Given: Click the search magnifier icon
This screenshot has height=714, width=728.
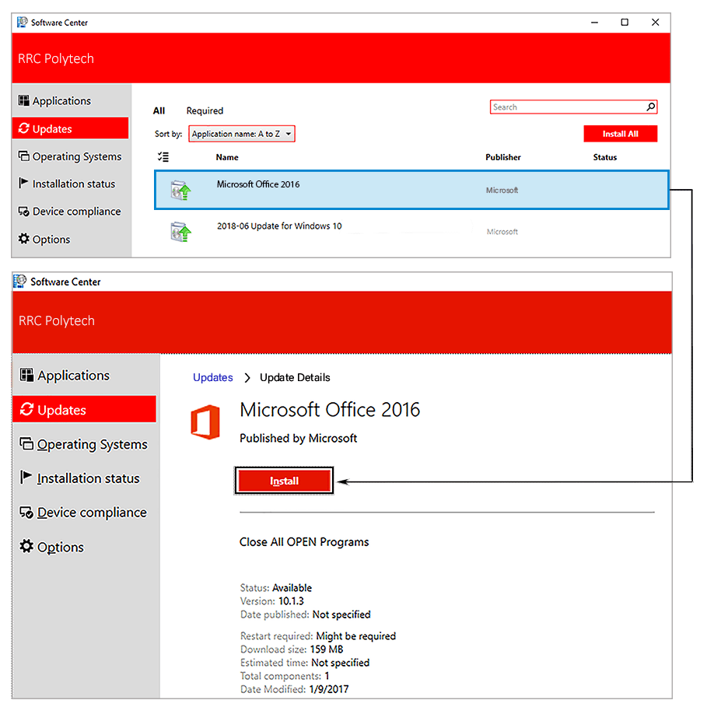Looking at the screenshot, I should coord(651,107).
